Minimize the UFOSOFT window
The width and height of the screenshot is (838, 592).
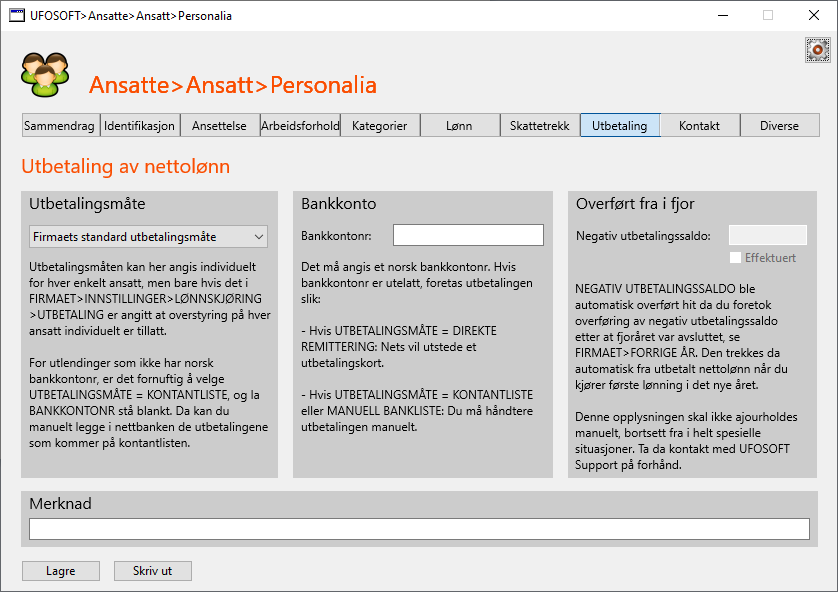(x=723, y=15)
